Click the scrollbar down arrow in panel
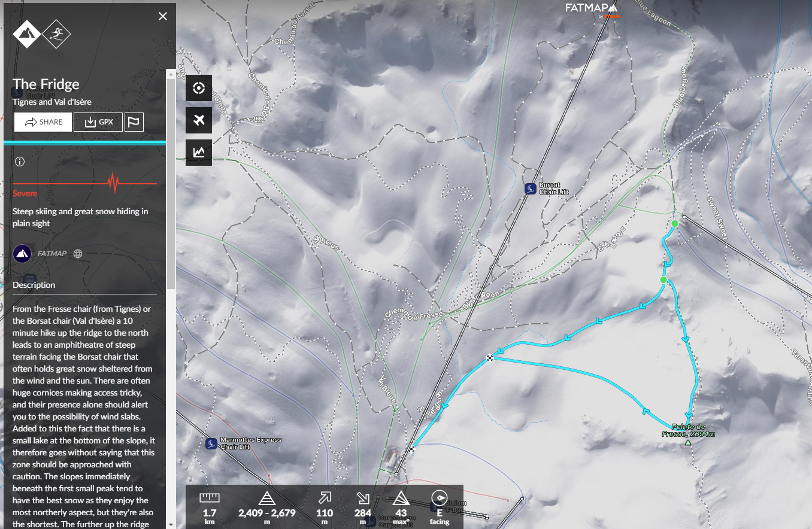Viewport: 812px width, 529px height. coord(171,524)
